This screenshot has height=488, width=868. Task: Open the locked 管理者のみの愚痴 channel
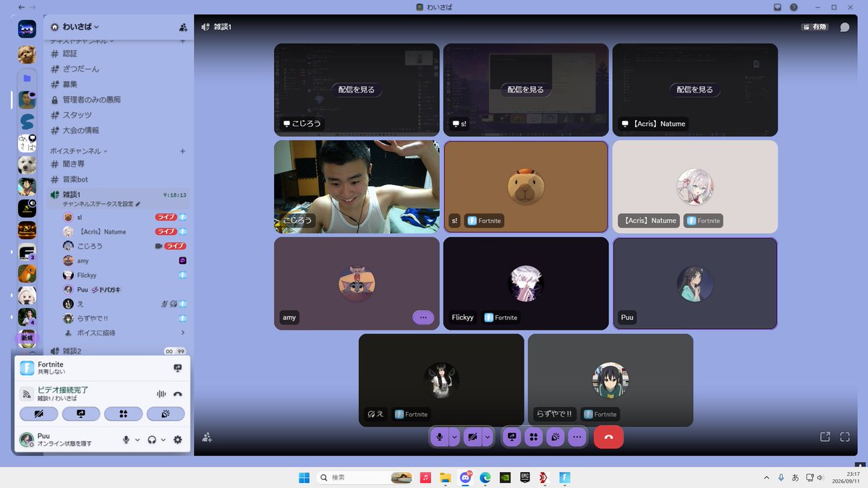tap(118, 100)
